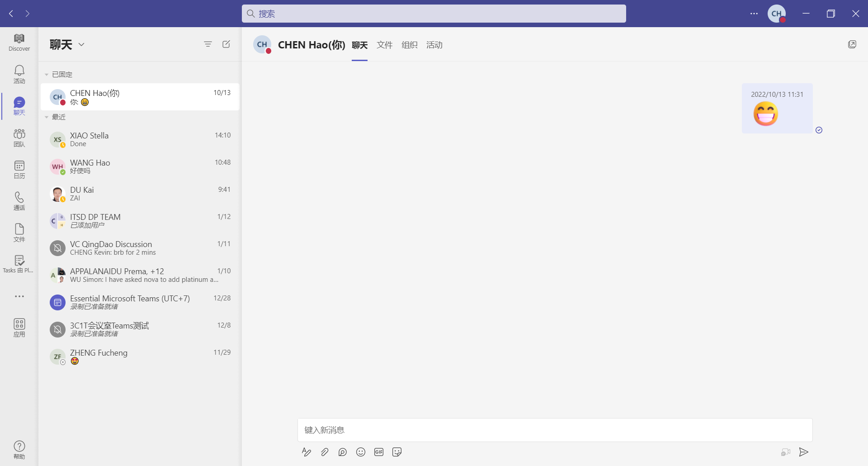Open the Activity (活动) bell icon
868x466 pixels.
(19, 74)
